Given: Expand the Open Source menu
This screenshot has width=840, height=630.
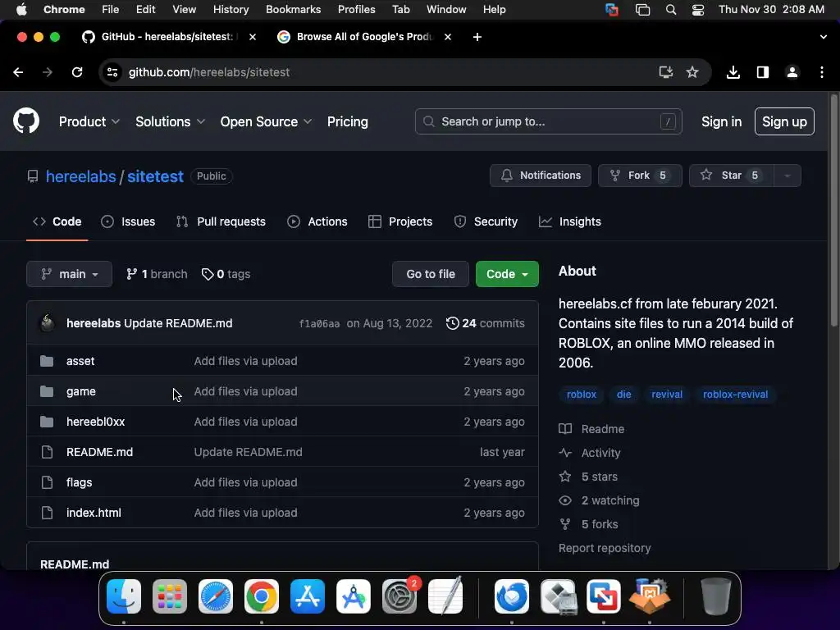Looking at the screenshot, I should tap(266, 121).
